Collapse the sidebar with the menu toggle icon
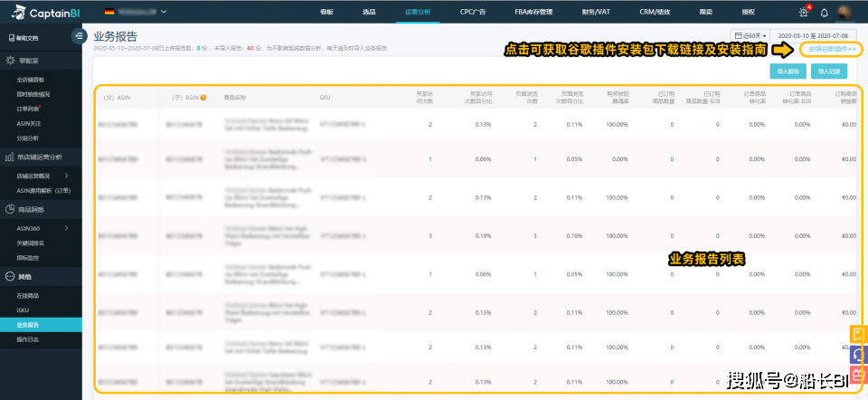The height and width of the screenshot is (400, 868). click(80, 36)
